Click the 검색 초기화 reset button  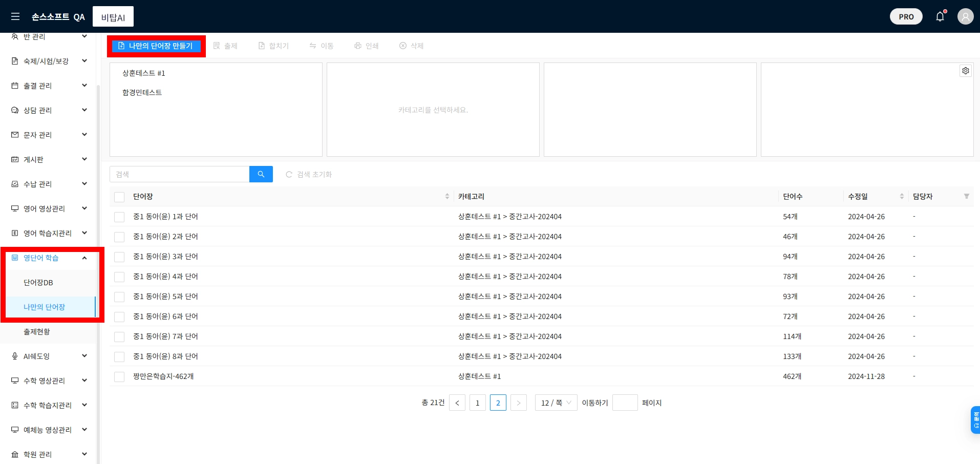coord(309,174)
